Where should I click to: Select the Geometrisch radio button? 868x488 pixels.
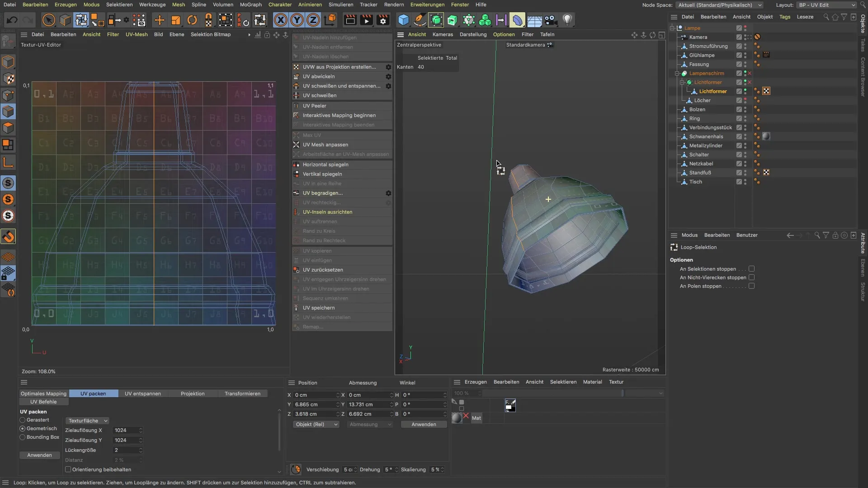(x=22, y=428)
